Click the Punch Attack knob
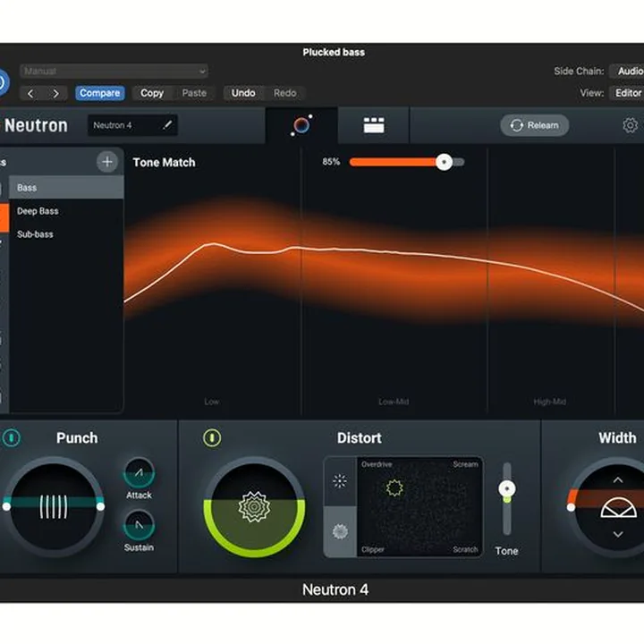644x644 pixels. (140, 473)
